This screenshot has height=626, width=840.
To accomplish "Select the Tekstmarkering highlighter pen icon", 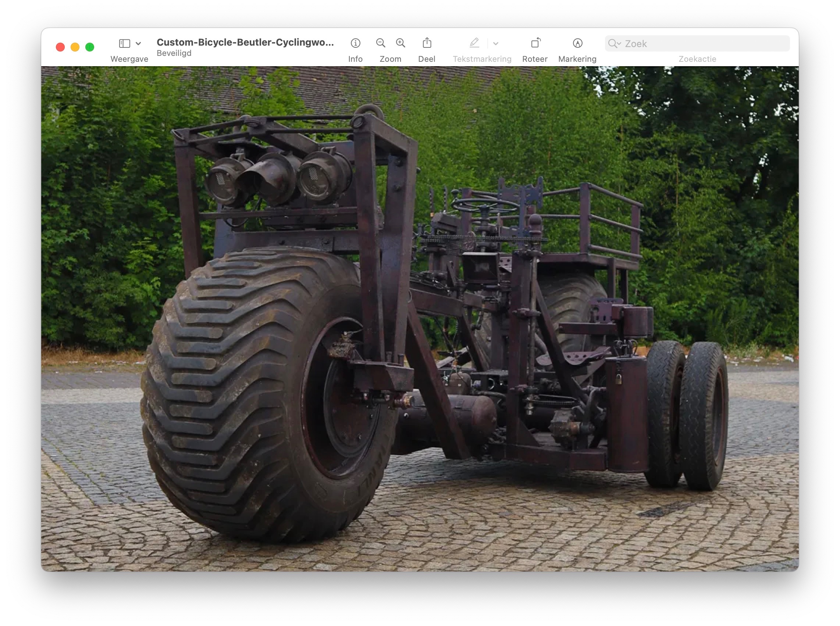I will coord(474,43).
